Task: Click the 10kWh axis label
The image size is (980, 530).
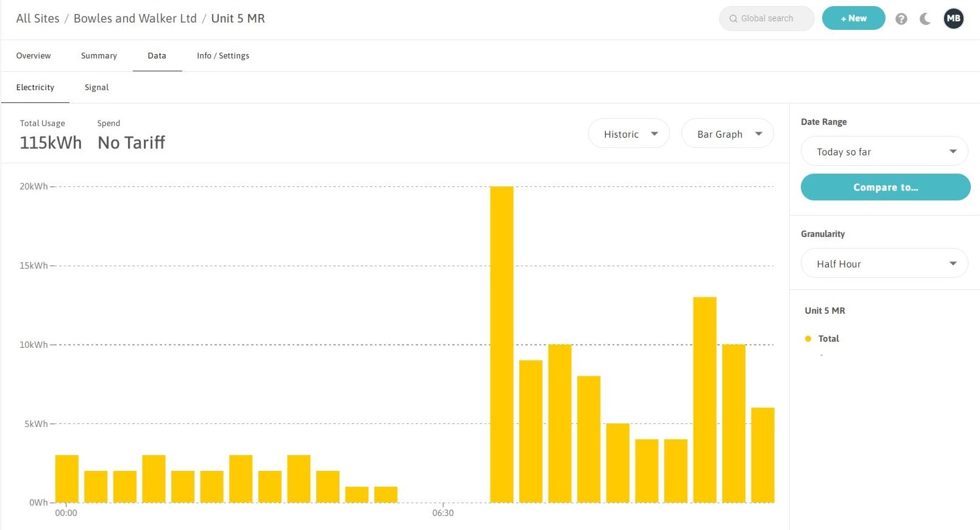Action: (34, 345)
